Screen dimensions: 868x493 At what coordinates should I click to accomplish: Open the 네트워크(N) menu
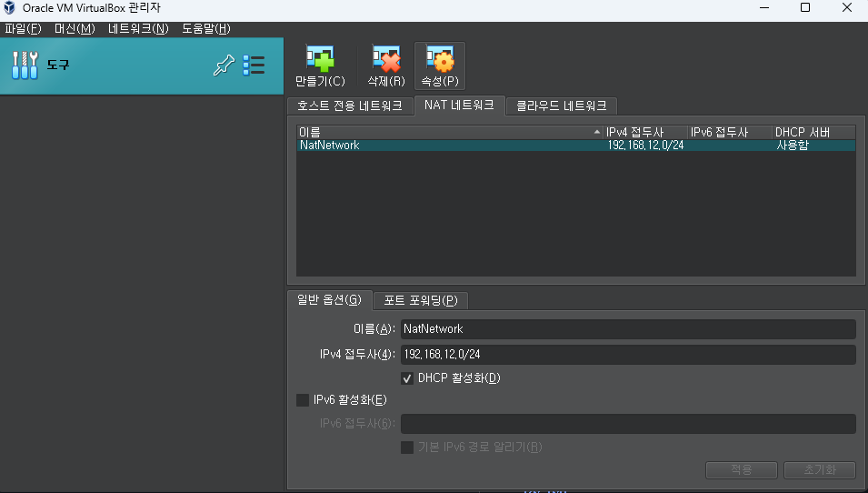point(138,29)
